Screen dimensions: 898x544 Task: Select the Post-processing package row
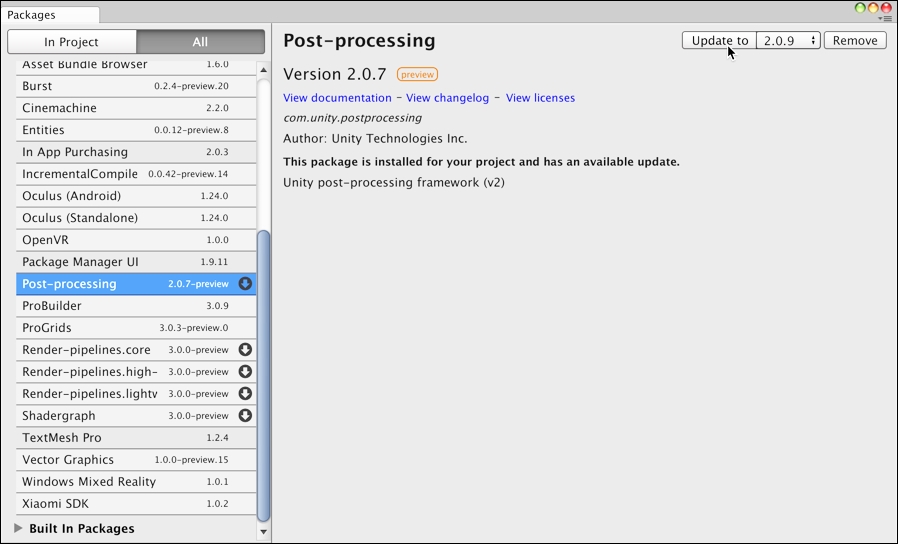(x=136, y=283)
